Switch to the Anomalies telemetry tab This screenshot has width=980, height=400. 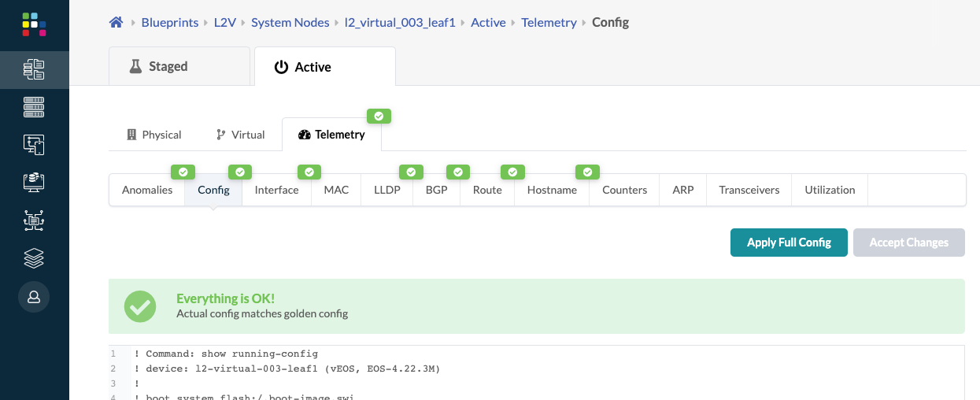147,190
